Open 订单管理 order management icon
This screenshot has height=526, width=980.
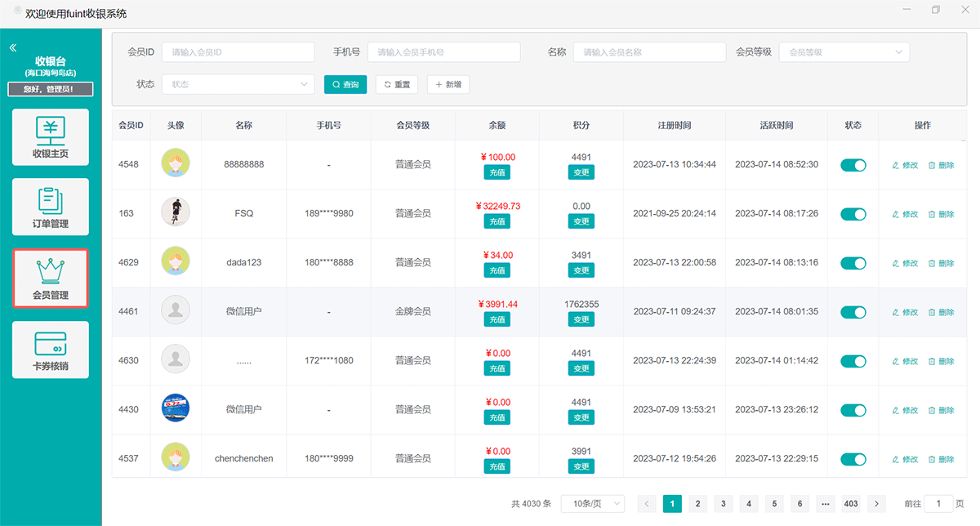coord(51,201)
